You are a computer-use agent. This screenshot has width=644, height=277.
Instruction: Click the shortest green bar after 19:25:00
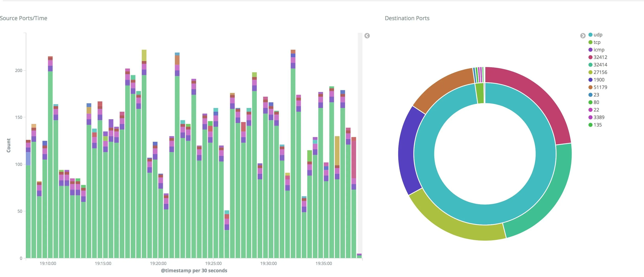pos(227,244)
